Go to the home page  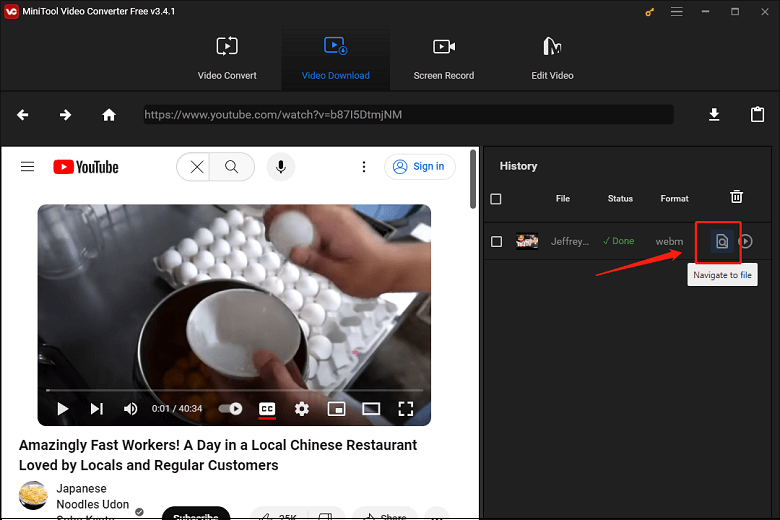[109, 115]
